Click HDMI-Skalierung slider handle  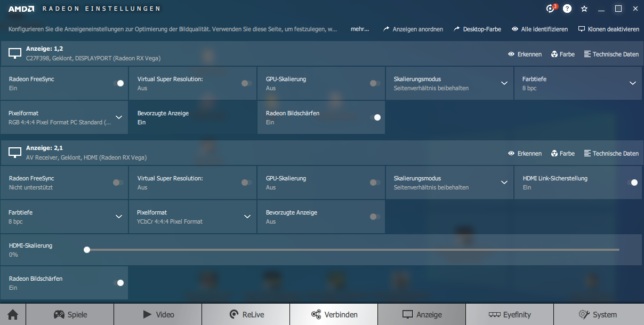(x=87, y=249)
